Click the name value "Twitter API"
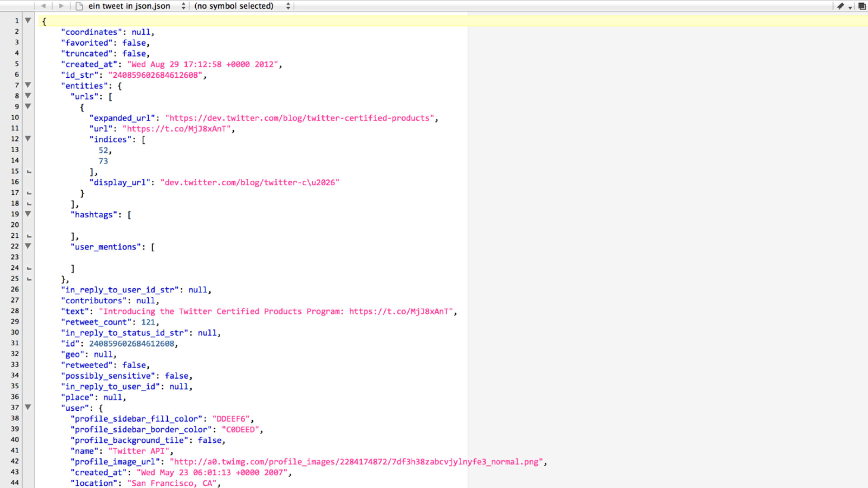The image size is (868, 488). click(x=139, y=451)
